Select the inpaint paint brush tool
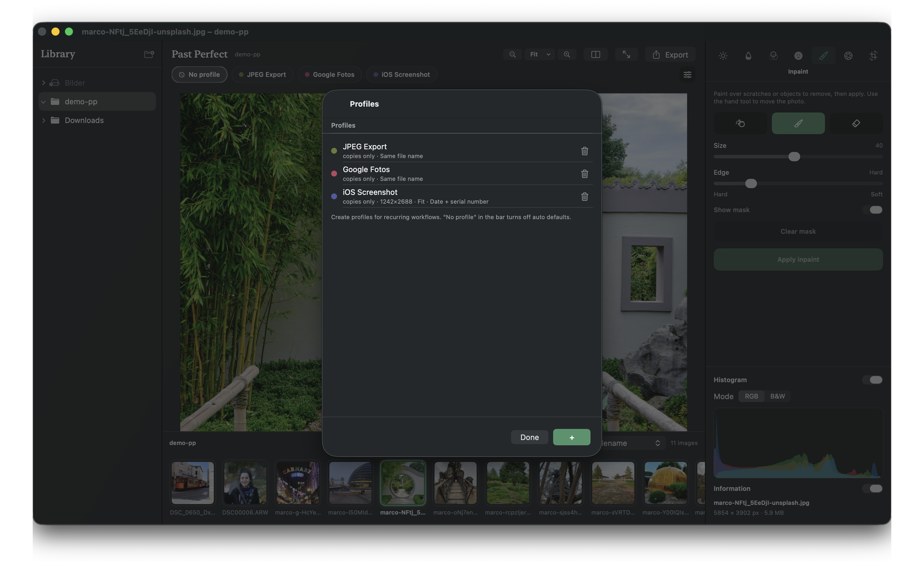The image size is (924, 568). coord(798,123)
